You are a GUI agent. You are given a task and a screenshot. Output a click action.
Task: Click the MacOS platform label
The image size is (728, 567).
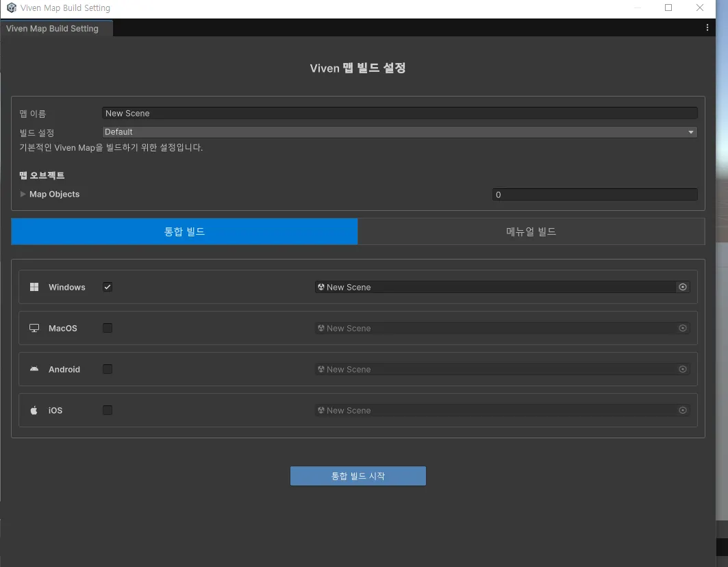point(63,328)
